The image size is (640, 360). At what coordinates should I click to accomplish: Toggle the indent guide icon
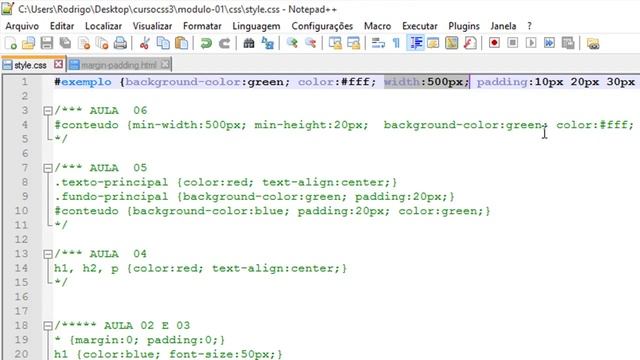pos(416,43)
